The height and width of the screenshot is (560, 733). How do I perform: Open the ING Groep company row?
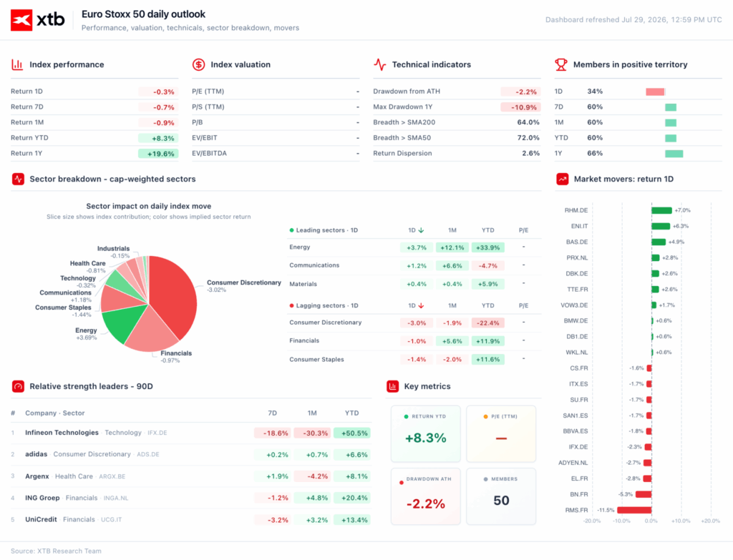(190, 498)
